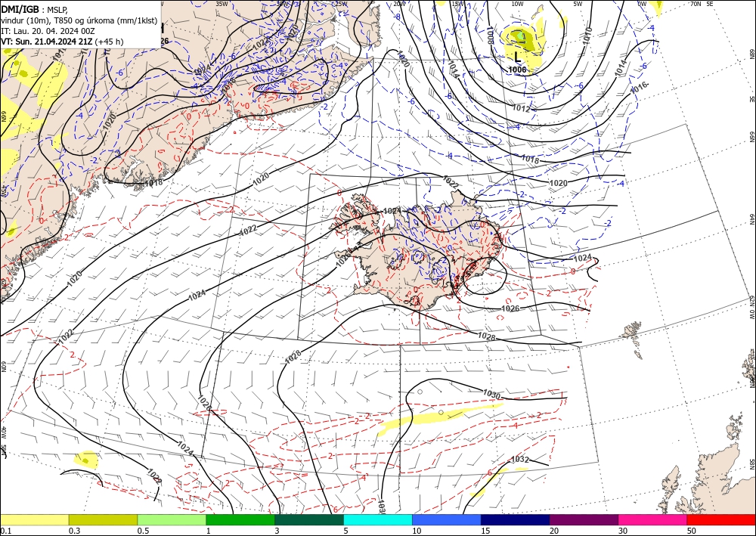Click the 1006 pressure label below the L
756x536 pixels.
(x=517, y=70)
